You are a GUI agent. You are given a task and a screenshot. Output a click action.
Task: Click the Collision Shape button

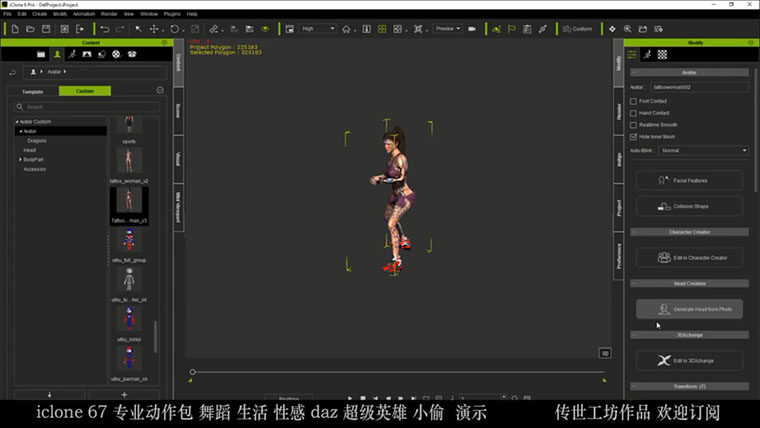(689, 206)
